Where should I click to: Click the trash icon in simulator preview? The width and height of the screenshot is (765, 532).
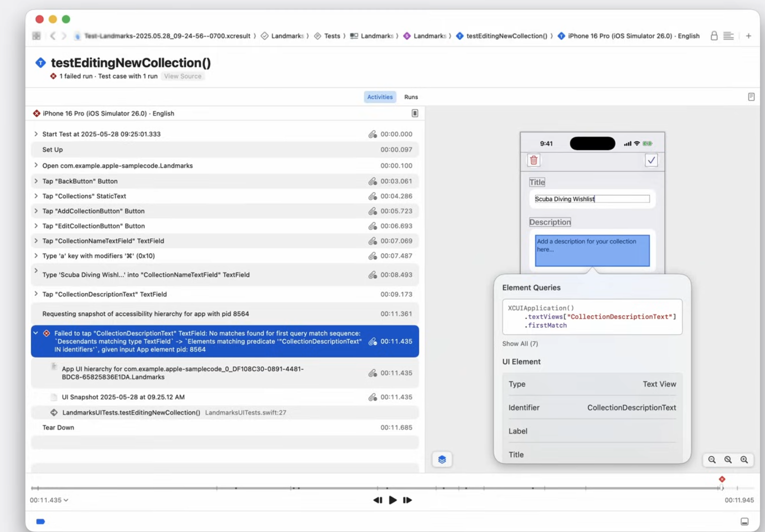533,160
